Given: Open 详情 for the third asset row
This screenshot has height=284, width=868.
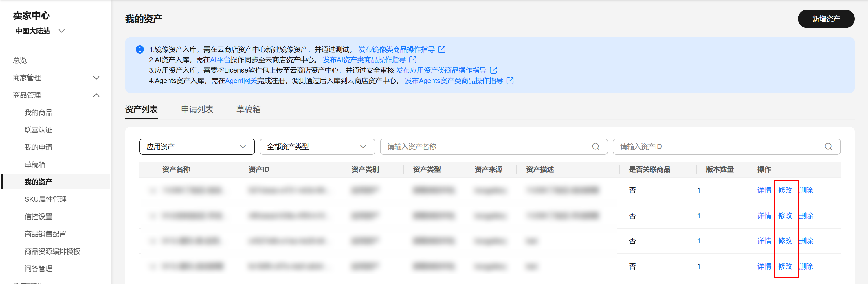Looking at the screenshot, I should 764,241.
